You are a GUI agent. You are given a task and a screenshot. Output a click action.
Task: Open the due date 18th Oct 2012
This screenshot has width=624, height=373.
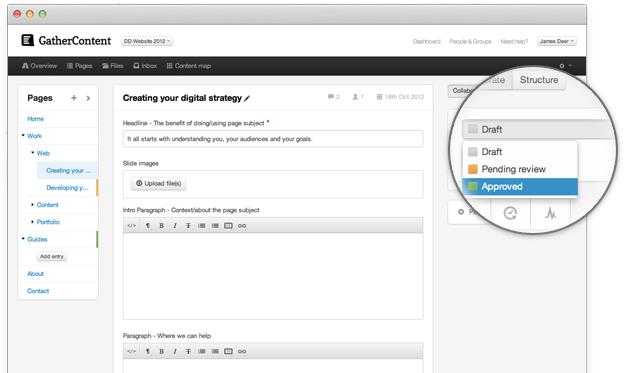pos(400,97)
